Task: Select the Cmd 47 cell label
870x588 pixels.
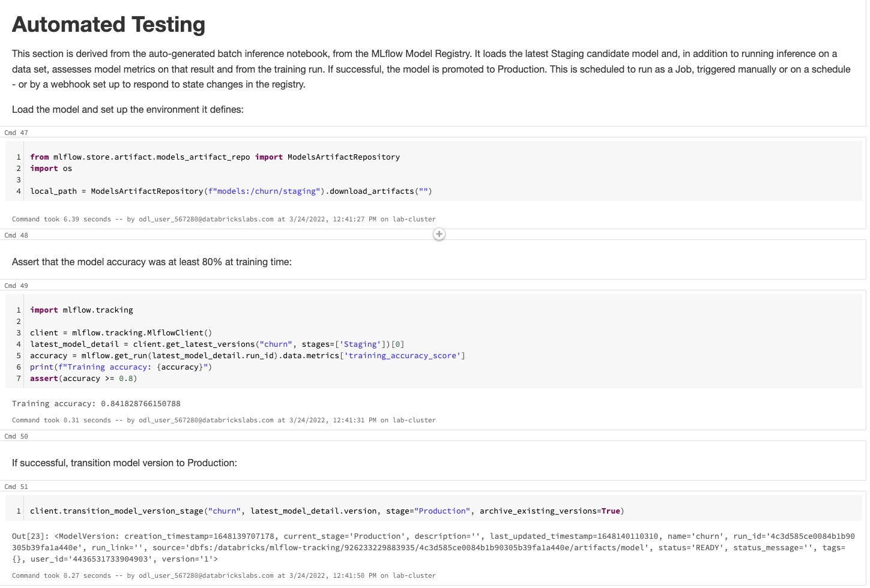Action: 16,133
